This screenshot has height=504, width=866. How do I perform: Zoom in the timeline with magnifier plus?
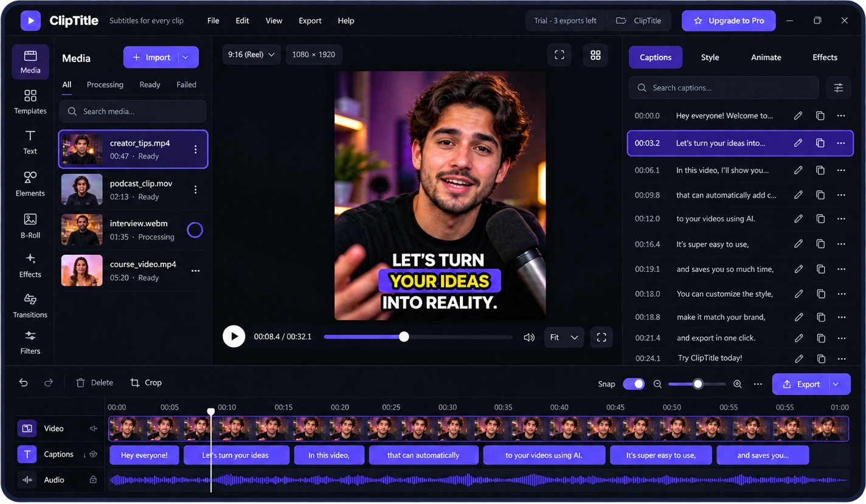(737, 384)
